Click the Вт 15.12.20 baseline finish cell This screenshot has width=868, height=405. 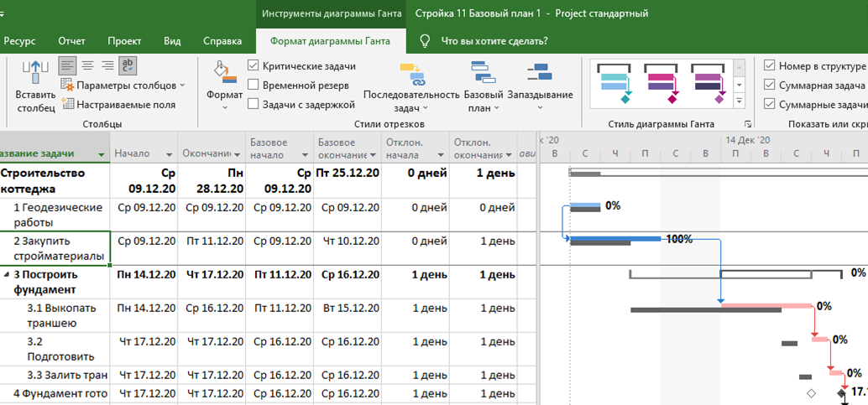[x=348, y=315]
